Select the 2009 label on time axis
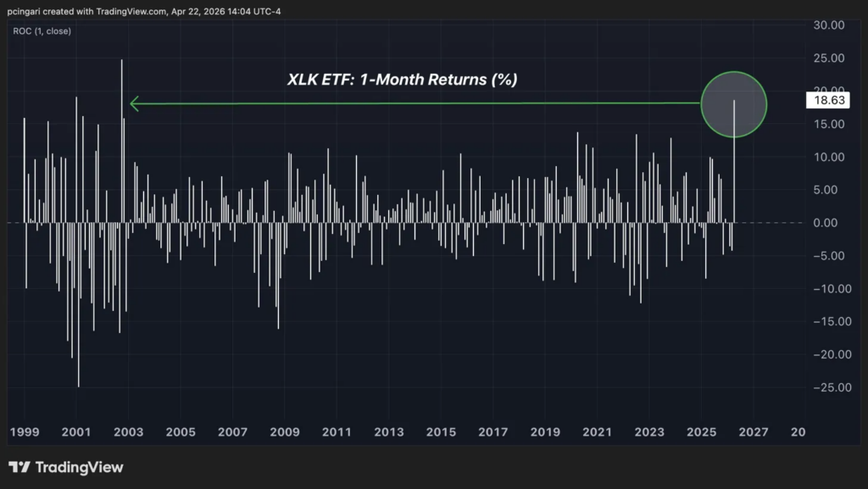This screenshot has height=489, width=868. tap(285, 432)
